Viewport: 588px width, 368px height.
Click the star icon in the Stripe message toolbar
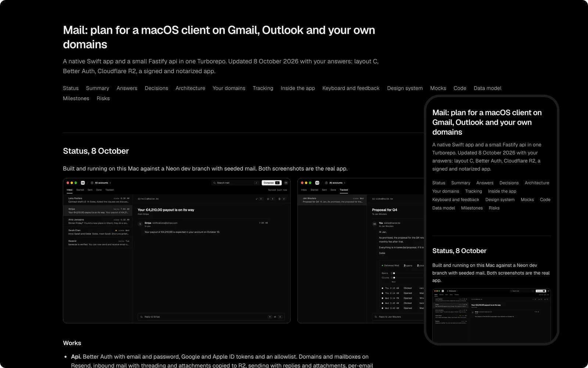268,199
